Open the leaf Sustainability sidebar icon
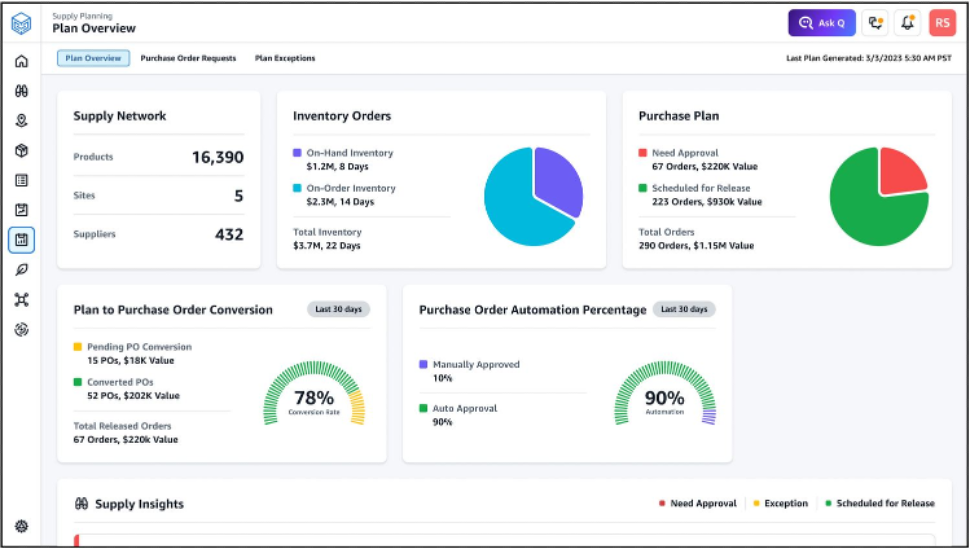This screenshot has height=550, width=970. 22,270
